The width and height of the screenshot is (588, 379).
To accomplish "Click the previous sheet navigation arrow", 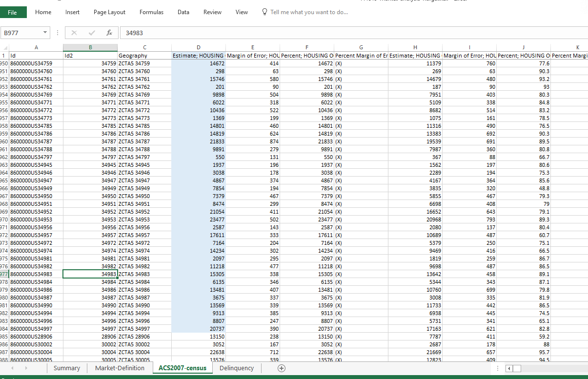I will pyautogui.click(x=10, y=368).
